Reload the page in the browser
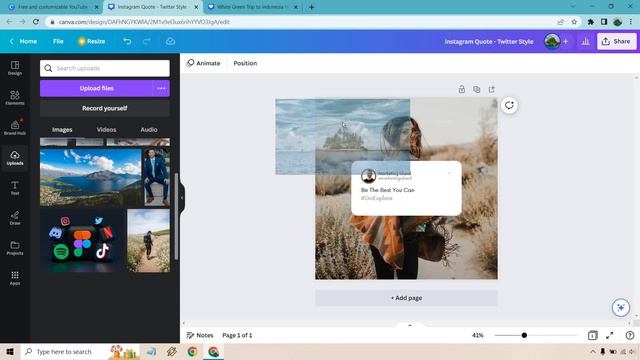This screenshot has width=640, height=360. 36,22
